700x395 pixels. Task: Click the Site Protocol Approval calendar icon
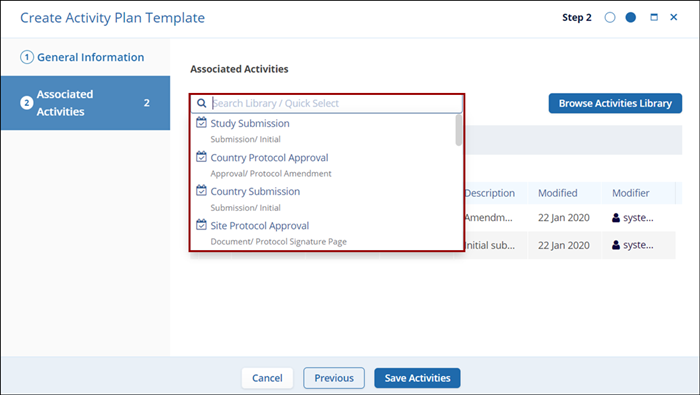pyautogui.click(x=201, y=225)
